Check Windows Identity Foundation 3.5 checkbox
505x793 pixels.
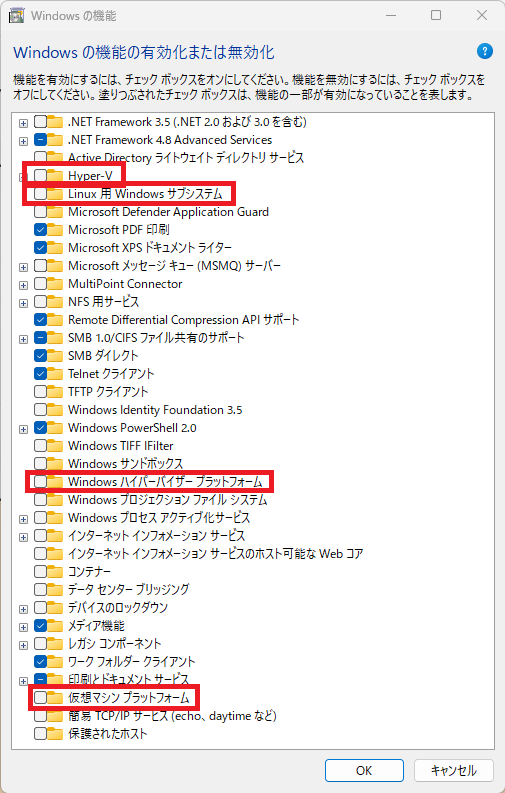[40, 410]
